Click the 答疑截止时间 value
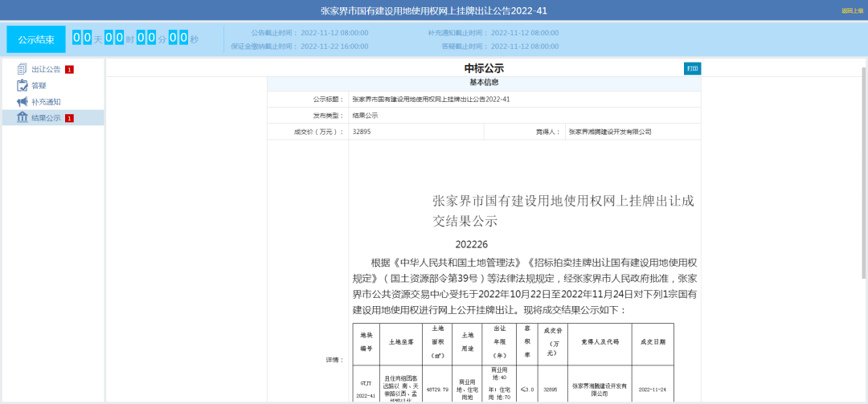 point(525,47)
